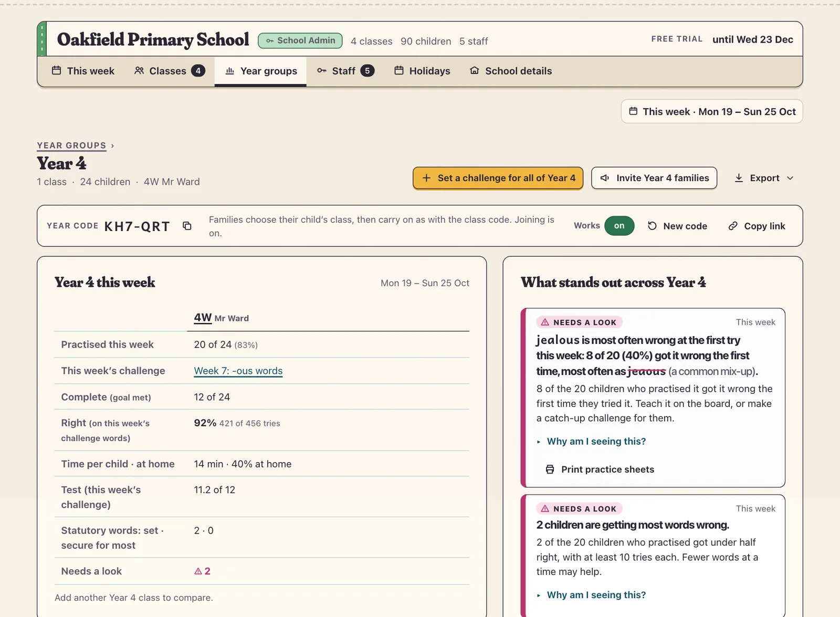Screen dimensions: 840x617
Task: Open the This week Mon 19 – Sun 25 Oct picker
Action: pyautogui.click(x=712, y=111)
